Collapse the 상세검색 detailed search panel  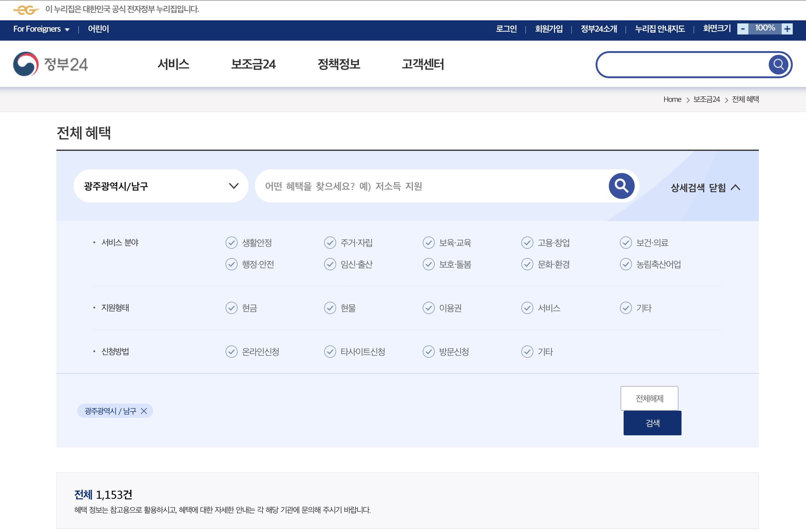[706, 187]
